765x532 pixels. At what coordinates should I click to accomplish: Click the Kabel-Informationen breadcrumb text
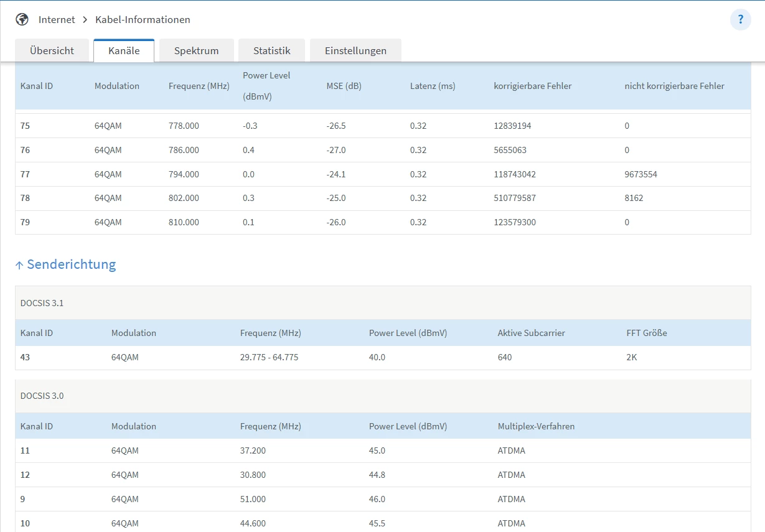tap(143, 20)
